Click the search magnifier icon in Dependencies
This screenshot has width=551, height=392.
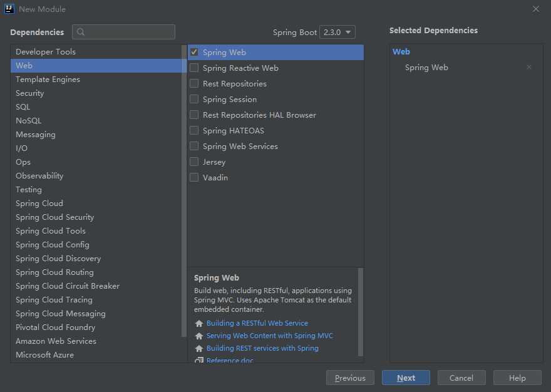tap(81, 32)
